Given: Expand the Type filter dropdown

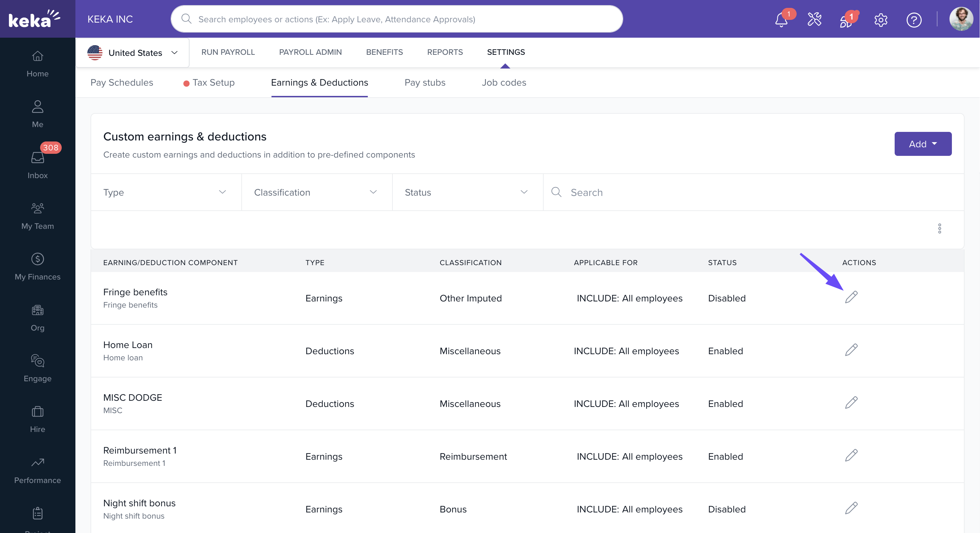Looking at the screenshot, I should click(x=166, y=193).
